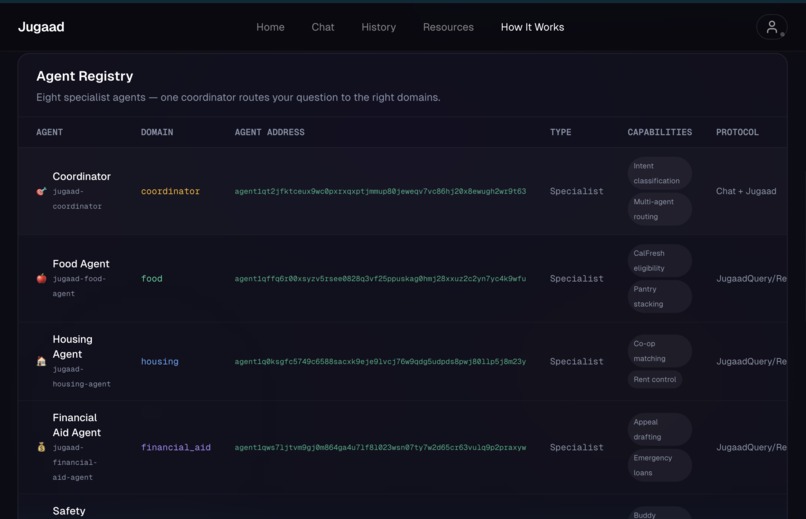Click the AGENT column header
806x519 pixels.
(49, 132)
